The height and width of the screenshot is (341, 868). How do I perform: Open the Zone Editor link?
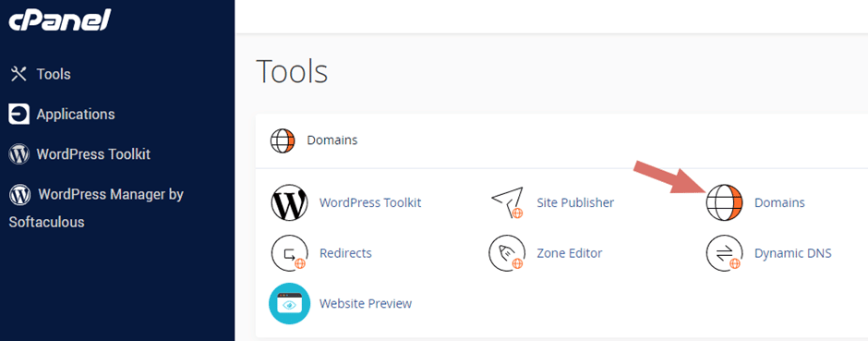click(569, 253)
